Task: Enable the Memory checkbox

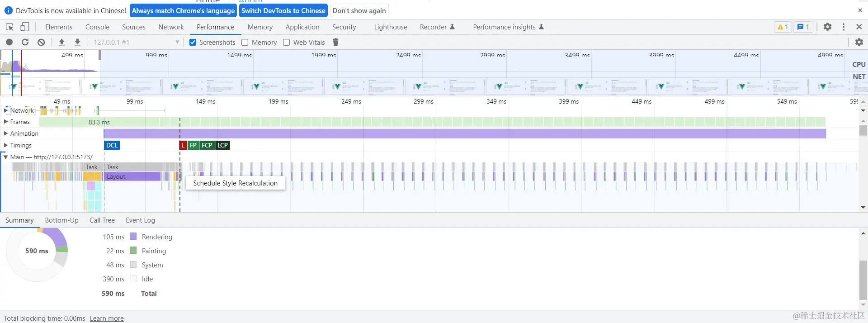Action: click(245, 42)
